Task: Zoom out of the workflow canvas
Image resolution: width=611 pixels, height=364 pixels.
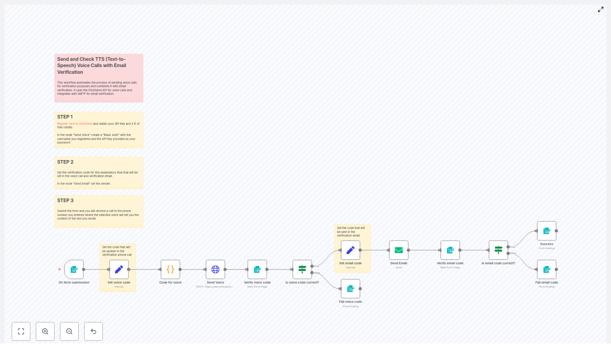Action: [x=69, y=331]
